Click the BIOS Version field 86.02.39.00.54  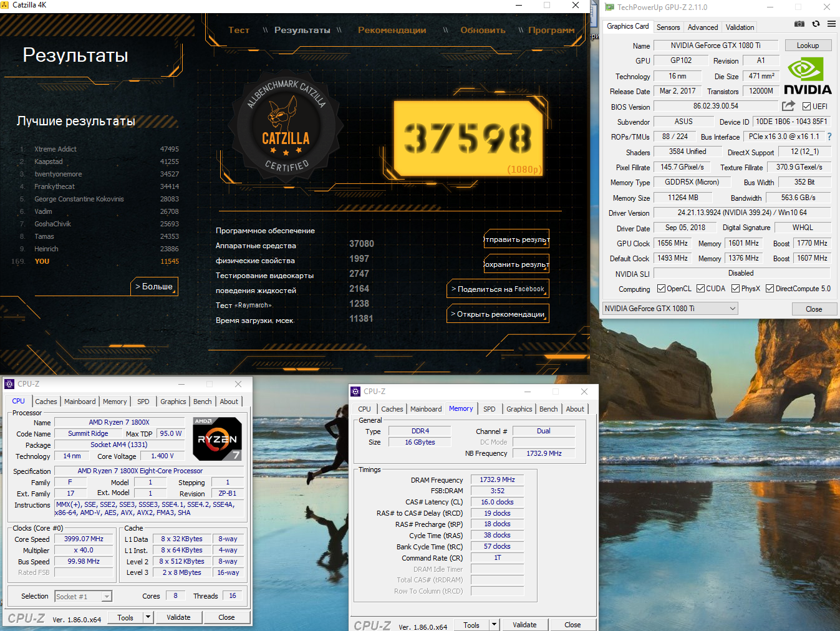716,106
